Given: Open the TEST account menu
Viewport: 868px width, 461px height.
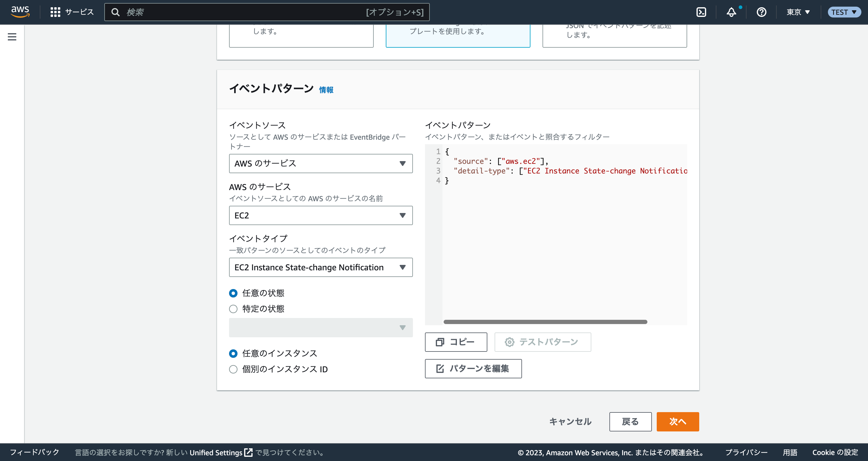Looking at the screenshot, I should 844,12.
